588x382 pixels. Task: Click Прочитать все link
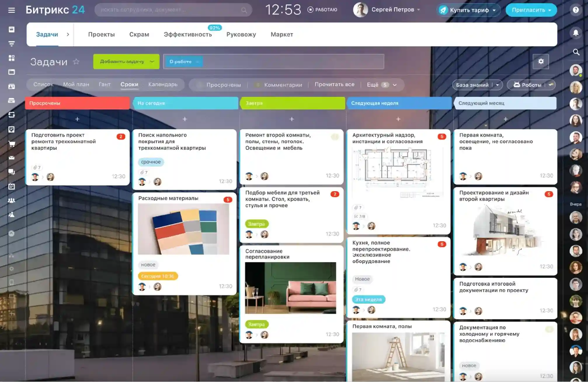pyautogui.click(x=334, y=84)
